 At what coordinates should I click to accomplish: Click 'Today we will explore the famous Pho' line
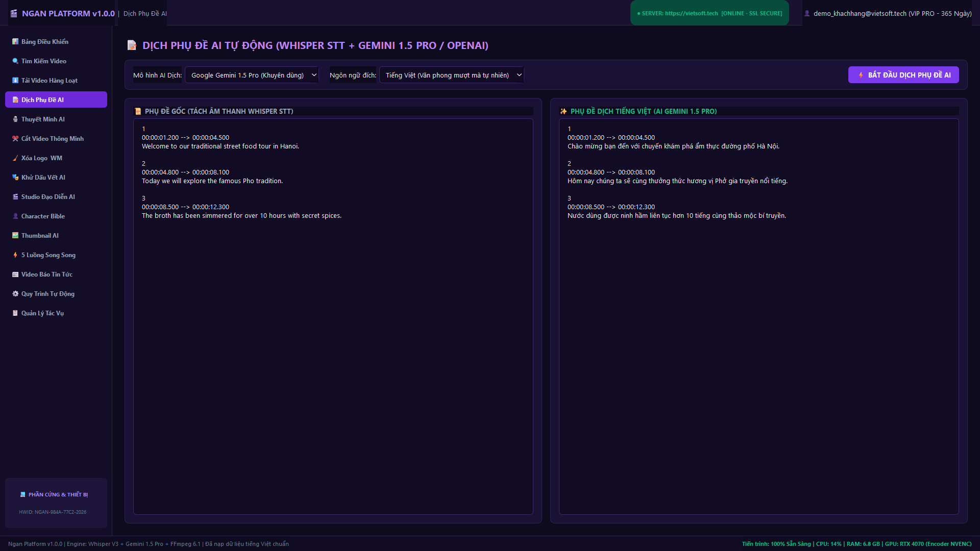point(212,181)
